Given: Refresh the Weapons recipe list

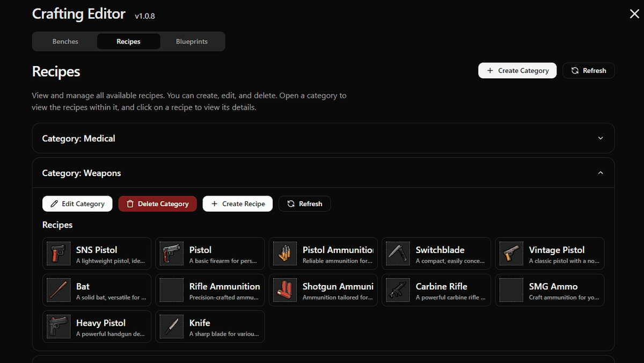Looking at the screenshot, I should [304, 204].
